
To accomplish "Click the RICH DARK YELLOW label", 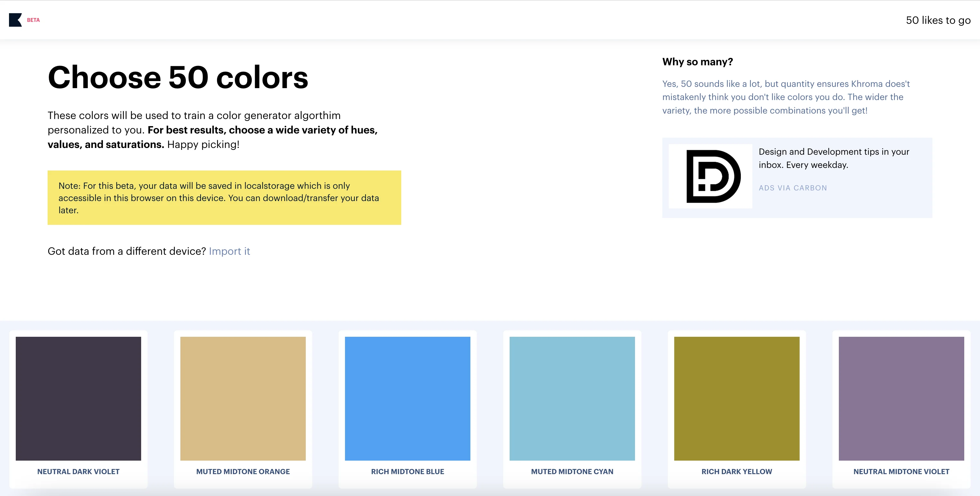I will [737, 471].
